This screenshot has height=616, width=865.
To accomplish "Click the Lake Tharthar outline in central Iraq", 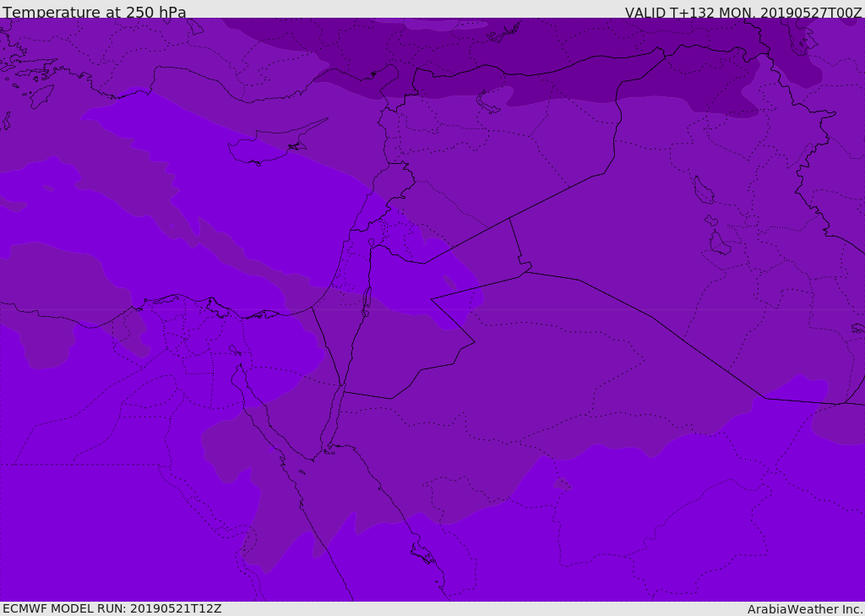I will (x=703, y=190).
